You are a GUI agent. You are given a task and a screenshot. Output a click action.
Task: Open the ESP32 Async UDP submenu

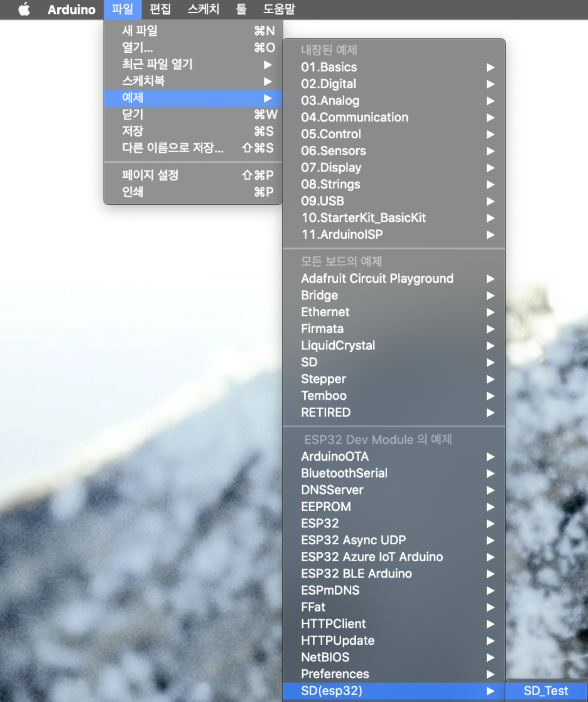[x=394, y=540]
